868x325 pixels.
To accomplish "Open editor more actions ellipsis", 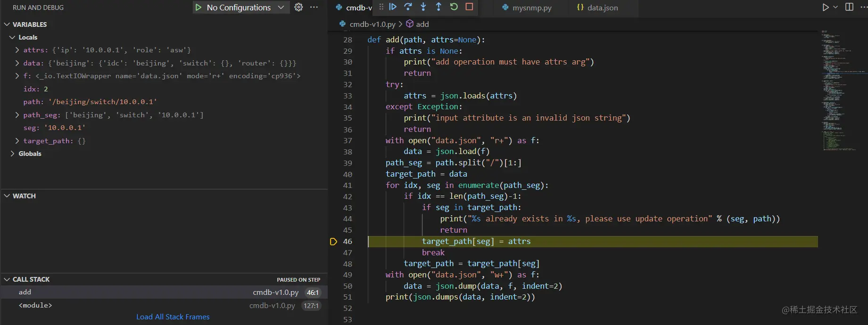I will (x=864, y=7).
